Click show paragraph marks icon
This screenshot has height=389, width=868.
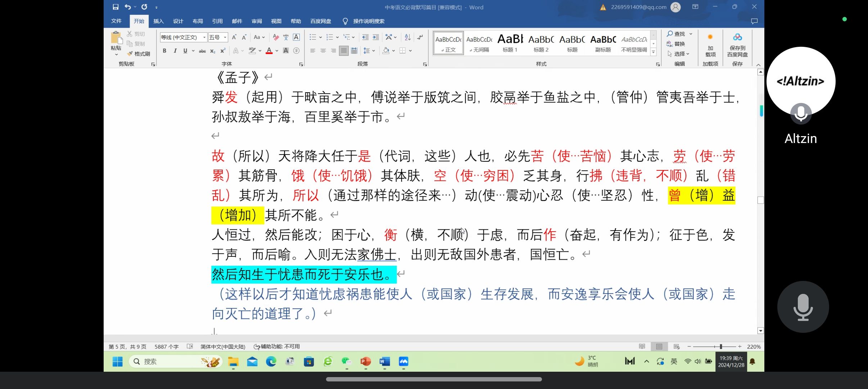(x=420, y=37)
